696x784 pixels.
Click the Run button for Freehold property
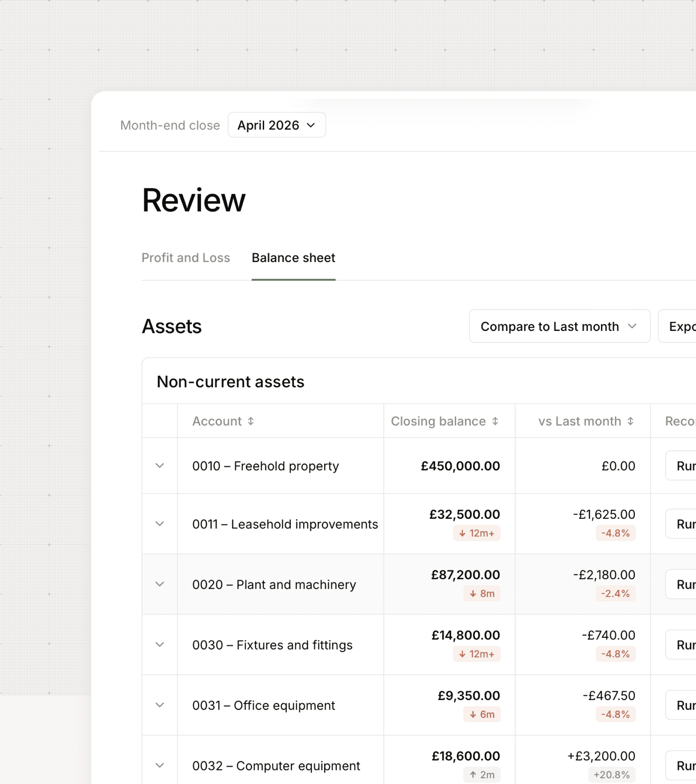[681, 465]
